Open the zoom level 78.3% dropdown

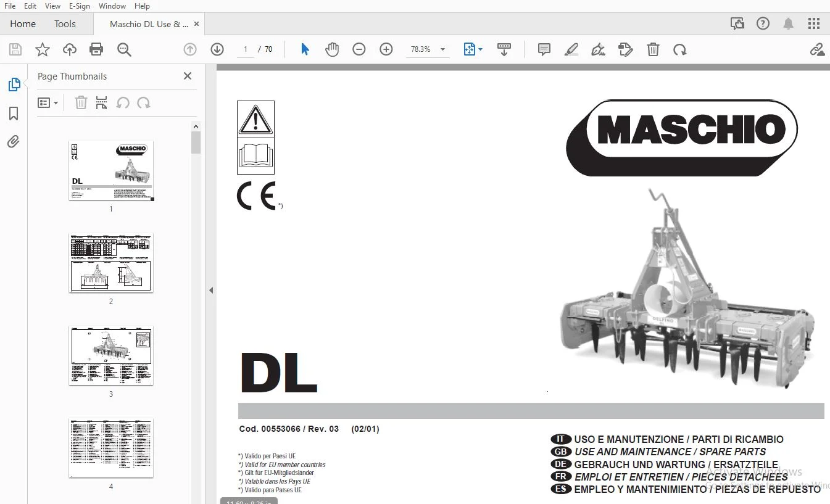427,49
